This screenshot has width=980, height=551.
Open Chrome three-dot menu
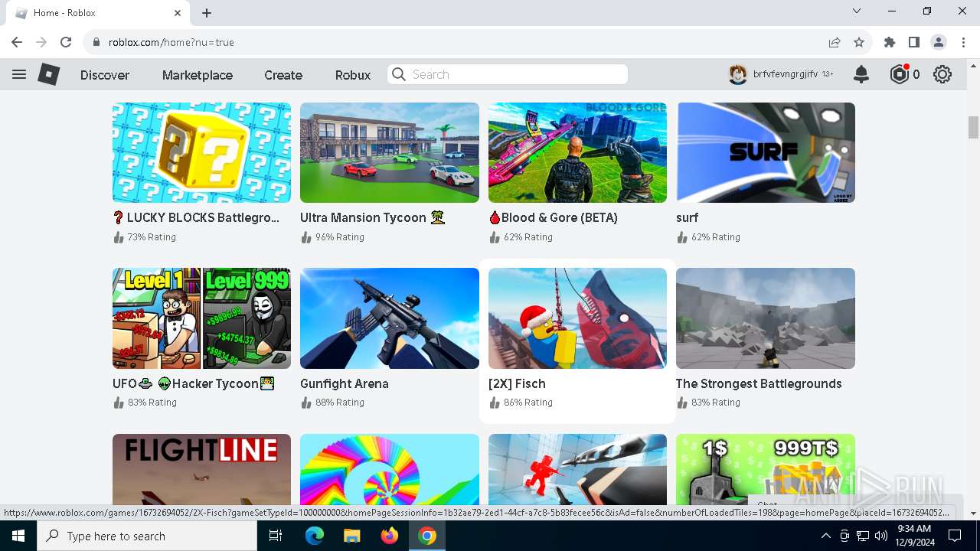pos(962,42)
